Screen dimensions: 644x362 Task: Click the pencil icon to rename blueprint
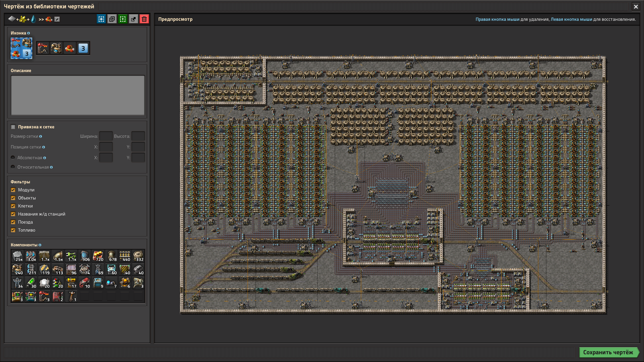57,19
